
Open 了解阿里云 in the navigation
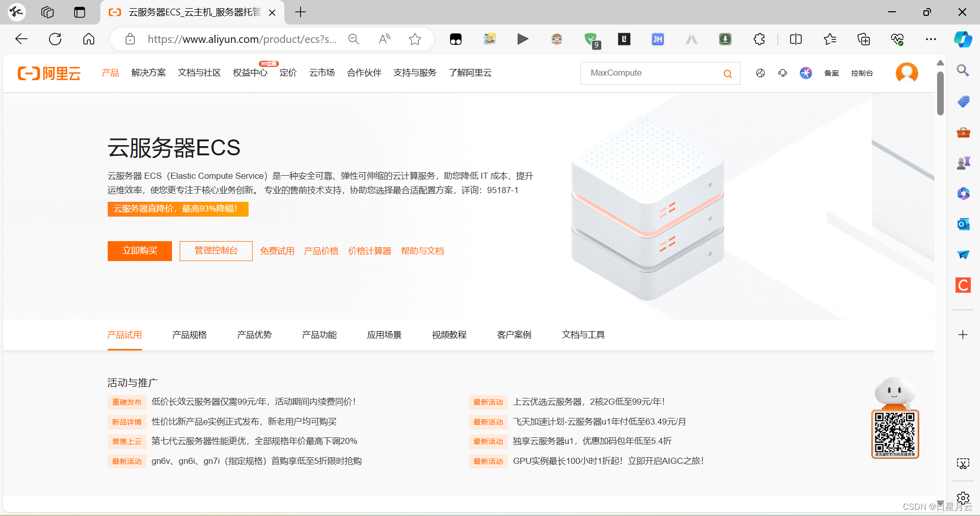pos(470,73)
